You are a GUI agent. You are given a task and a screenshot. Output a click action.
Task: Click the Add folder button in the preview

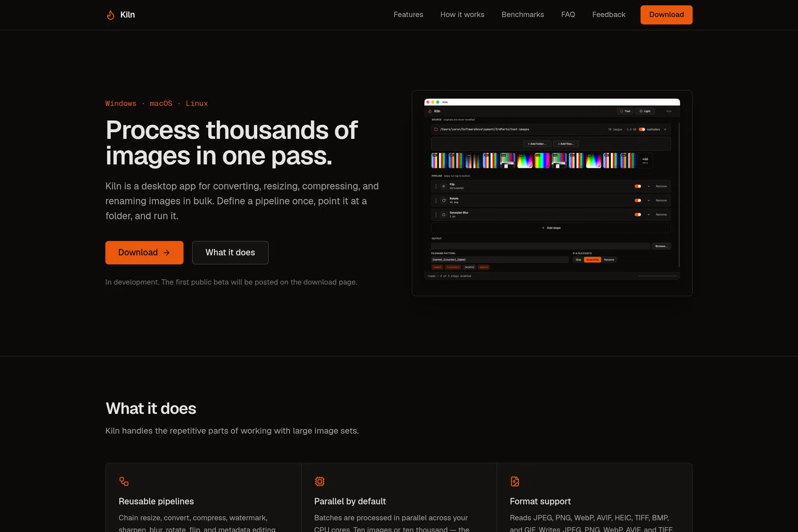[537, 144]
